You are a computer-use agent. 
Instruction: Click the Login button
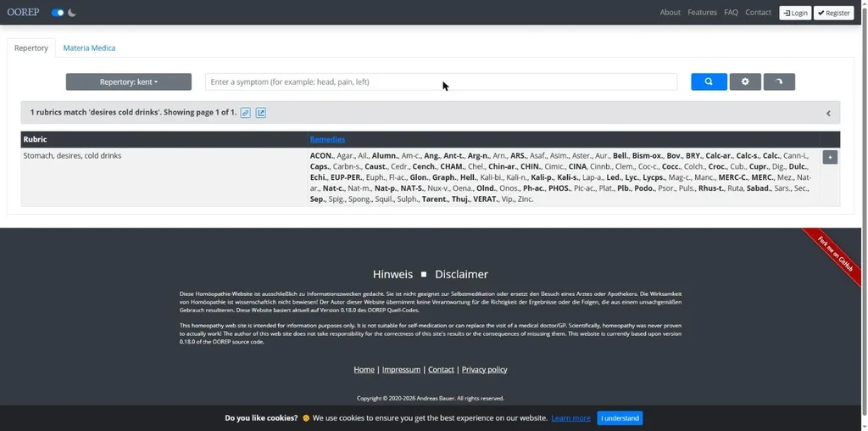[795, 13]
